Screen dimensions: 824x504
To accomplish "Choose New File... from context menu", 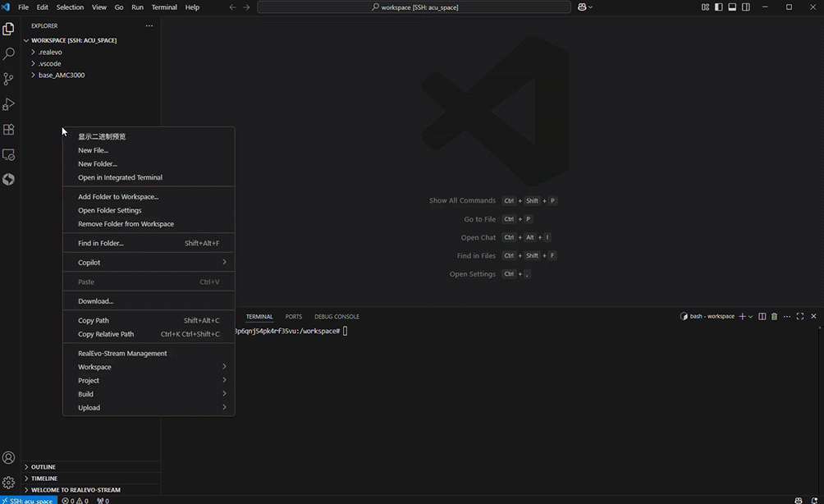I will pos(149,150).
